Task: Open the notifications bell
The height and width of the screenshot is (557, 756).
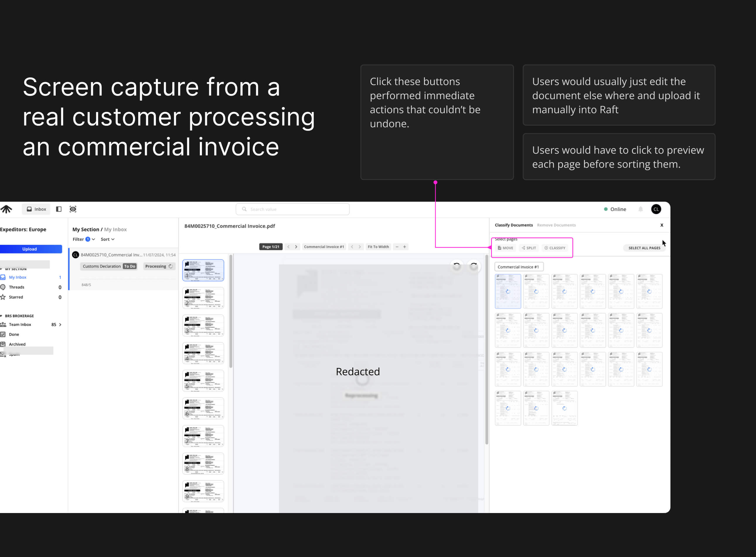Action: pos(640,209)
